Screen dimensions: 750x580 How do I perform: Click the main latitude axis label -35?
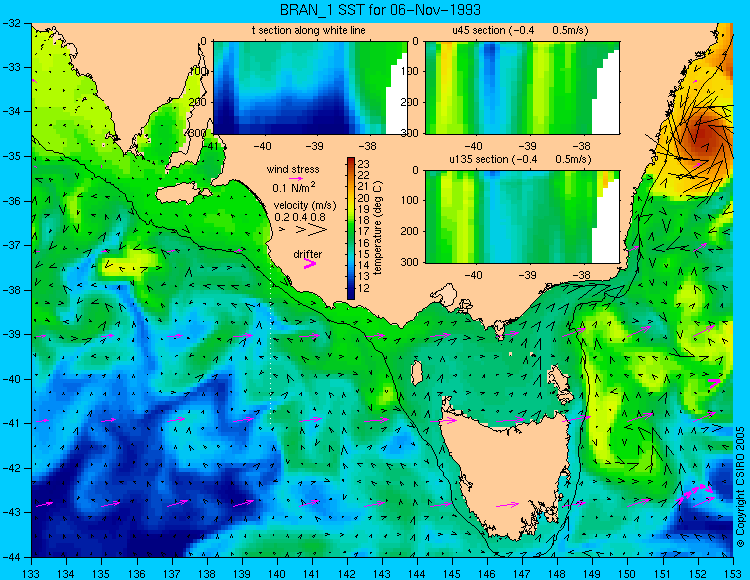click(11, 156)
